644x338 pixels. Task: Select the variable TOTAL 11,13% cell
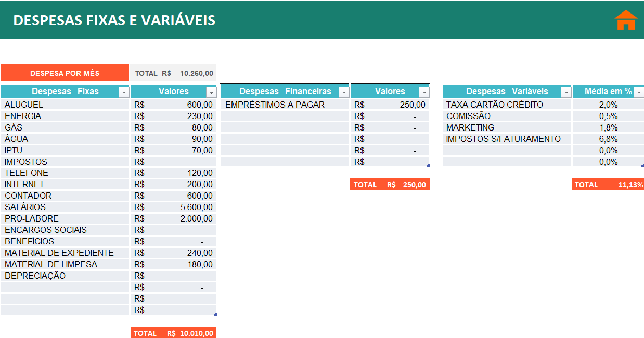click(608, 185)
